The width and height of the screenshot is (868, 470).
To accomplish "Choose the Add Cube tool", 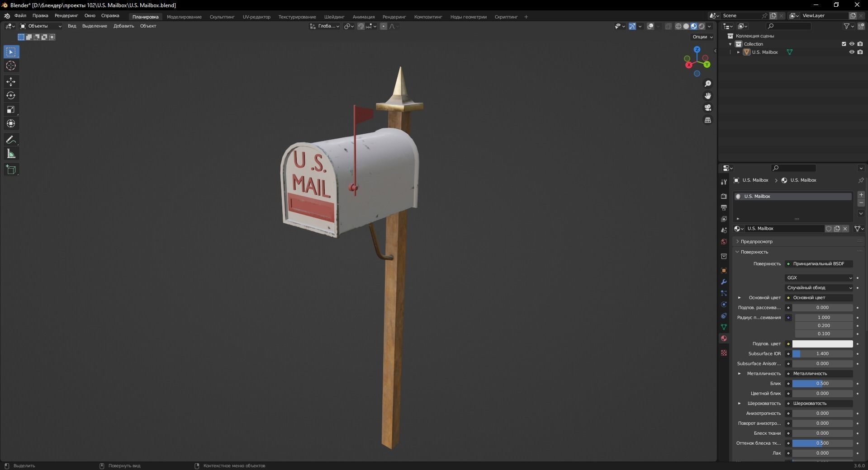I will coord(11,170).
